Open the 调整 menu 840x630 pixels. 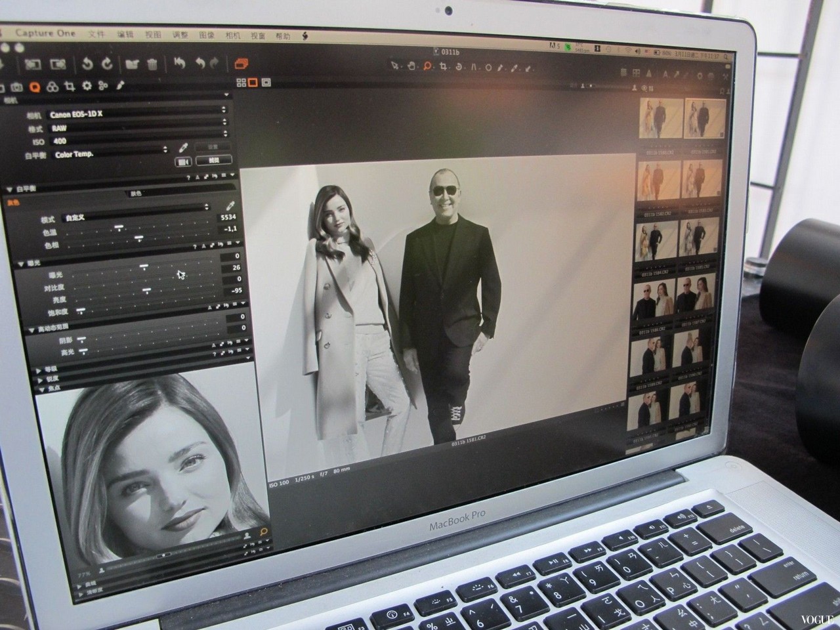(180, 35)
